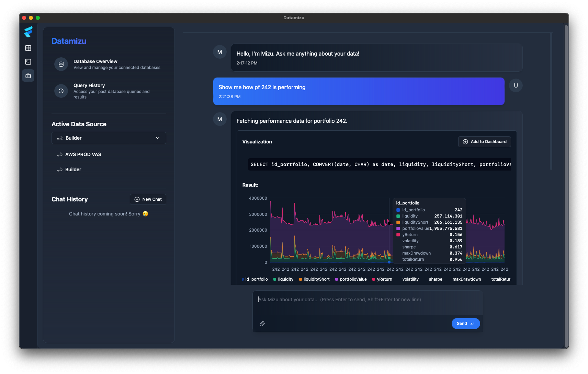Toggle id_portfolio series in chart legend
This screenshot has height=374, width=588.
click(x=255, y=279)
